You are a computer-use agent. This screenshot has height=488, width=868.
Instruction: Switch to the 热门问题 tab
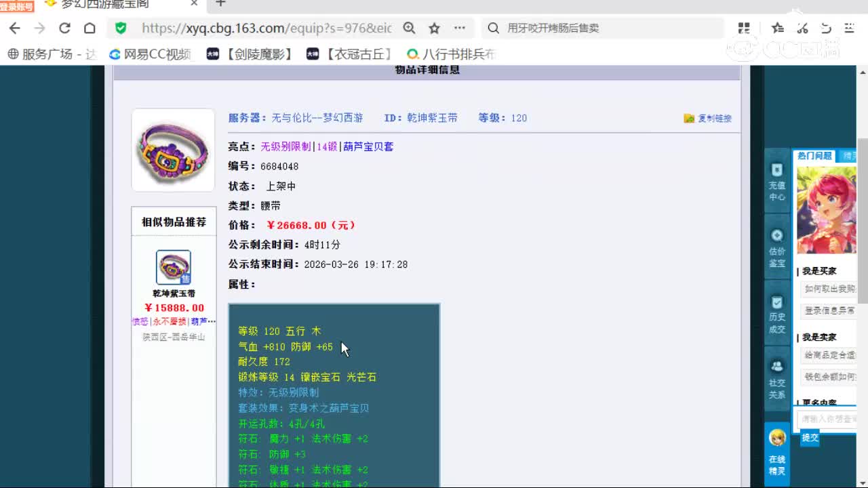point(814,157)
